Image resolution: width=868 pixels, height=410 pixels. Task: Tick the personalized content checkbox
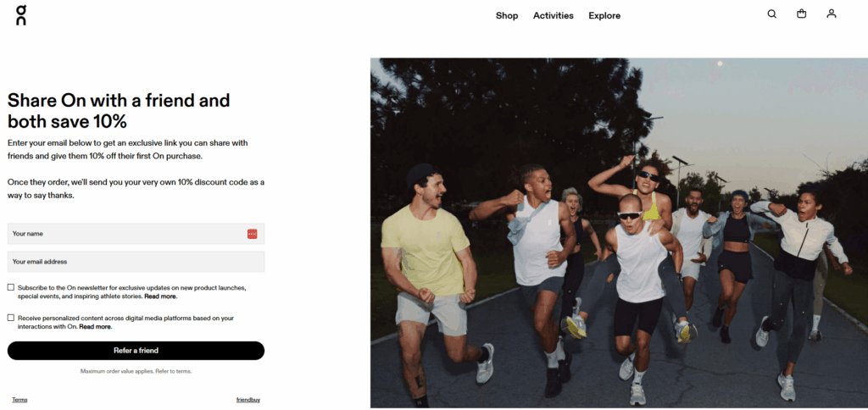pos(11,318)
